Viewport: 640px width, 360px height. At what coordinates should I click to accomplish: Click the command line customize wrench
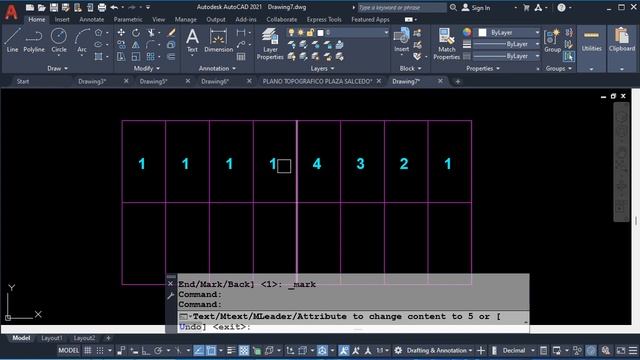[x=171, y=296]
